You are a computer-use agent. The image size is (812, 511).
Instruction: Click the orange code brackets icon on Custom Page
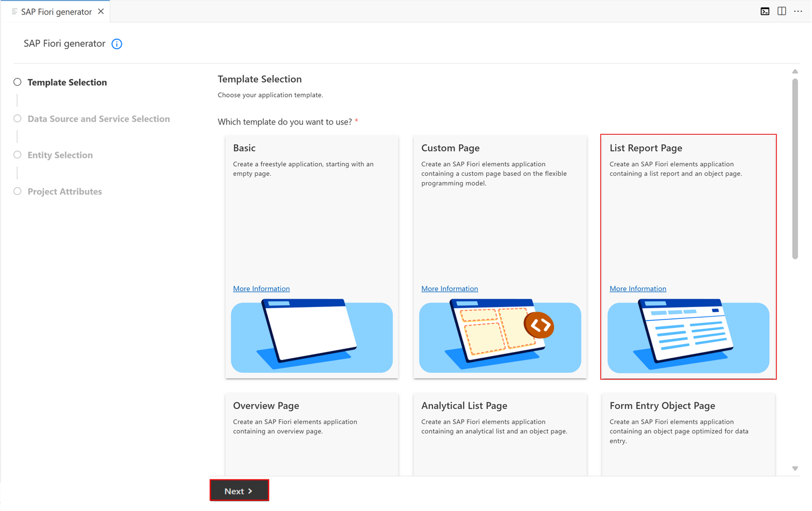(539, 325)
